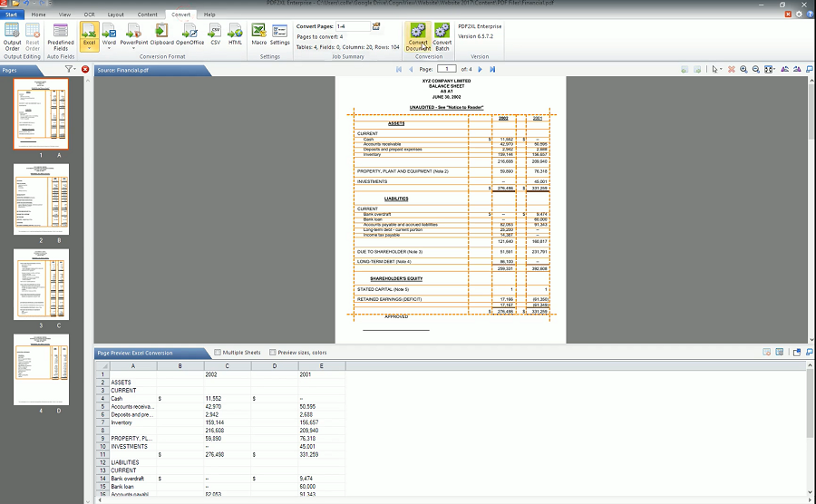Image resolution: width=816 pixels, height=504 pixels.
Task: Enable Preview sizes, colors checkbox
Action: click(x=272, y=352)
